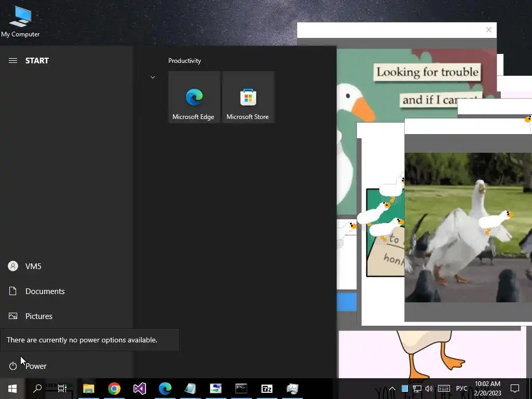Open Task View on taskbar
This screenshot has height=399, width=532.
coord(62,389)
